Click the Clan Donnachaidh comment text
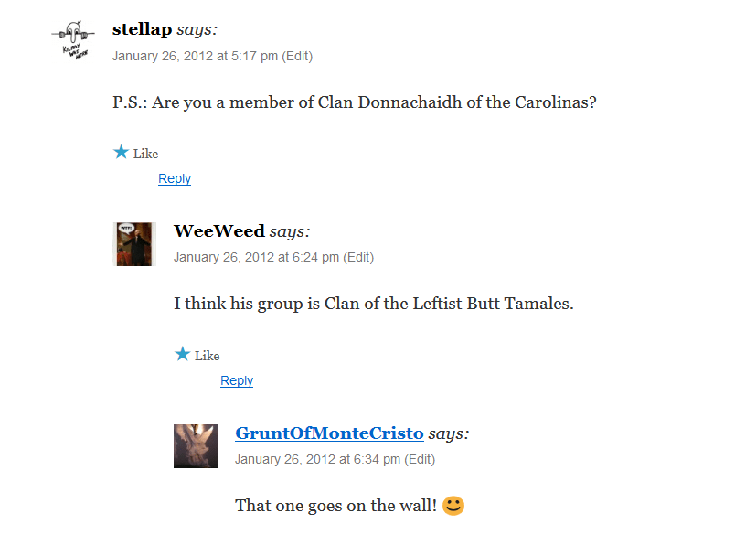 click(355, 102)
